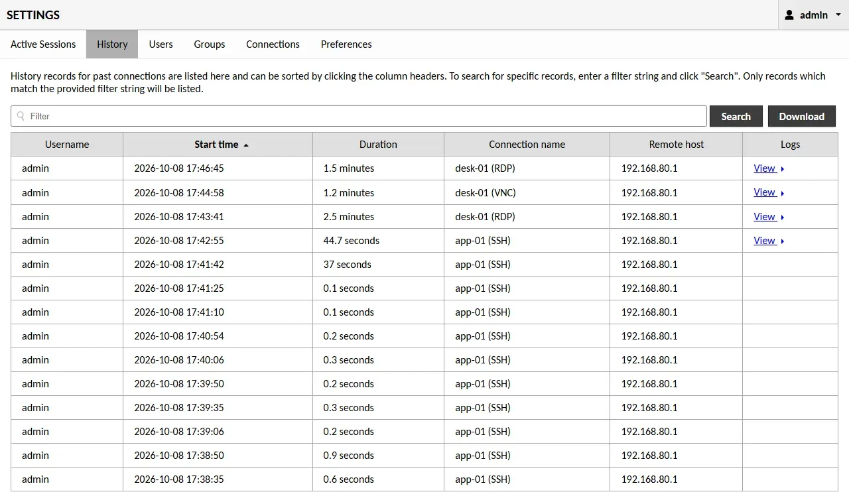Click start time 2026-10-08 17:39:50

click(x=179, y=384)
